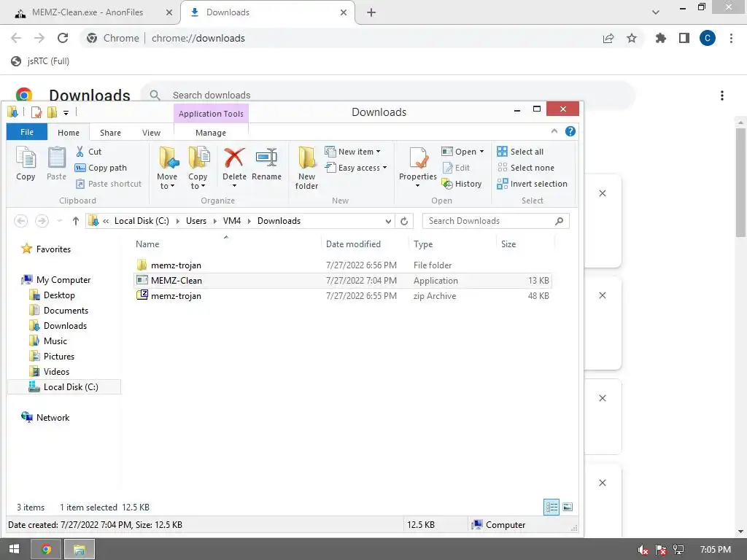Click VM4 in the breadcrumb path

tap(232, 221)
